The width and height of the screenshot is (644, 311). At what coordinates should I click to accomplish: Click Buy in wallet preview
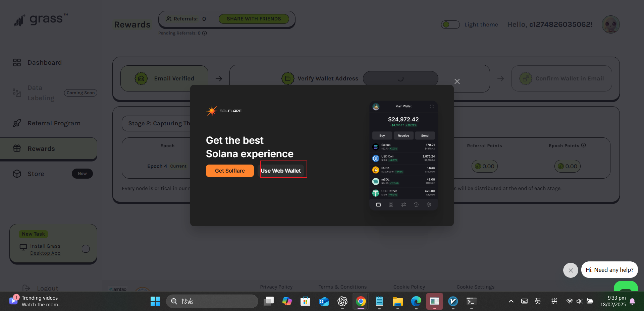(382, 136)
